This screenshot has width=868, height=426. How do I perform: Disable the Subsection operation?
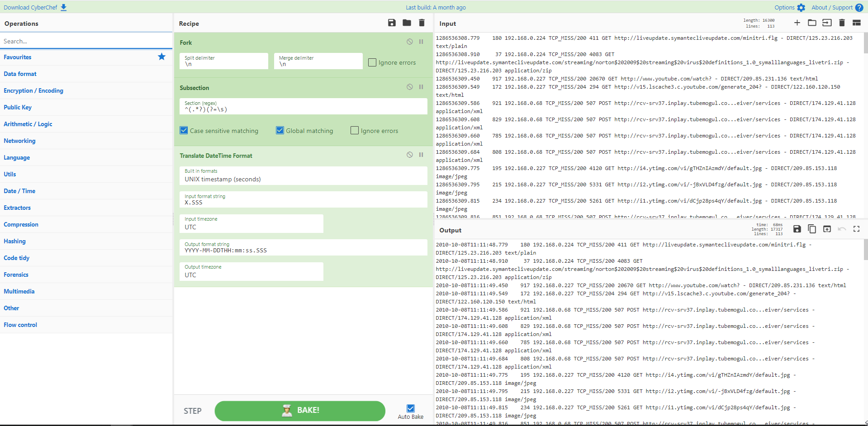(409, 87)
